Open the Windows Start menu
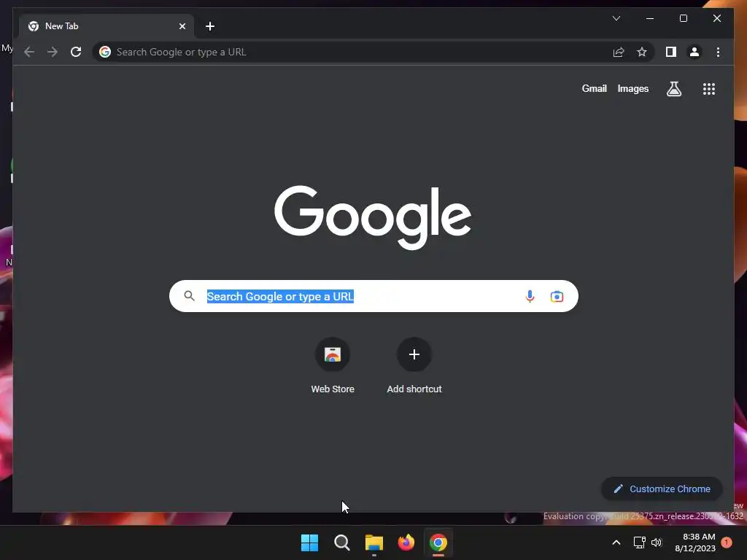Image resolution: width=747 pixels, height=560 pixels. pyautogui.click(x=309, y=542)
